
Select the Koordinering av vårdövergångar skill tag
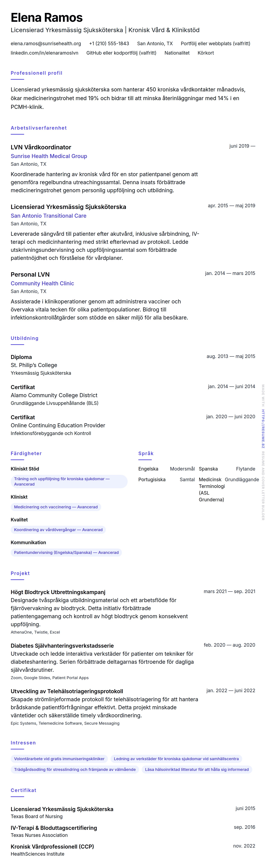(x=58, y=530)
